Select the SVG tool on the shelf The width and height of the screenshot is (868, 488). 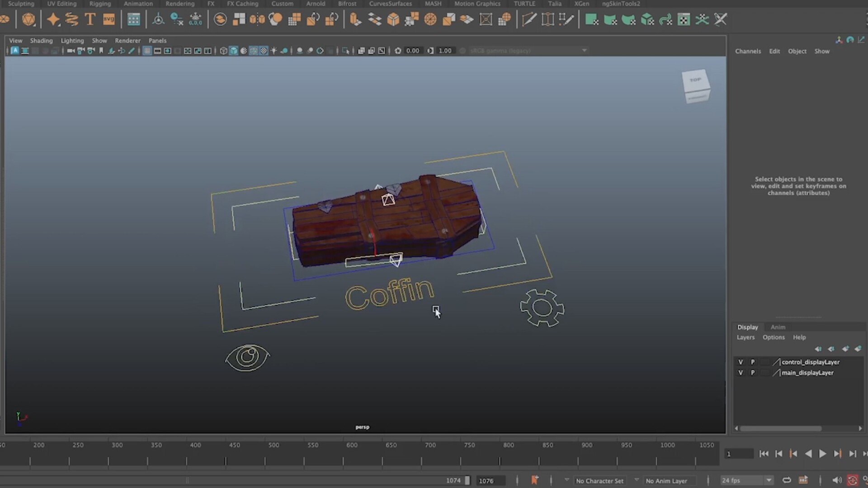[x=108, y=19]
